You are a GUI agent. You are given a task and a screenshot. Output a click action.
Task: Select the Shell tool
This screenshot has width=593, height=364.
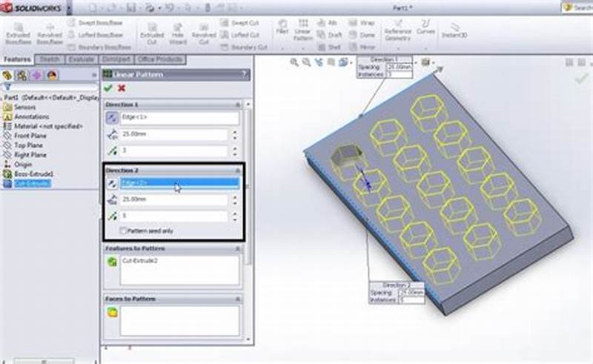(329, 47)
